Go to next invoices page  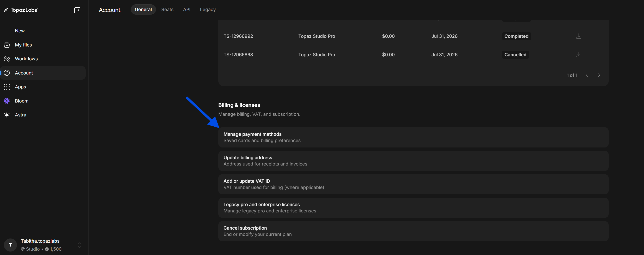coord(599,75)
